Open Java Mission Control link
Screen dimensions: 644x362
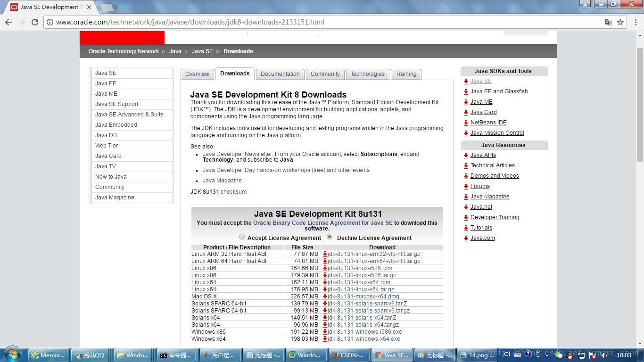[497, 133]
